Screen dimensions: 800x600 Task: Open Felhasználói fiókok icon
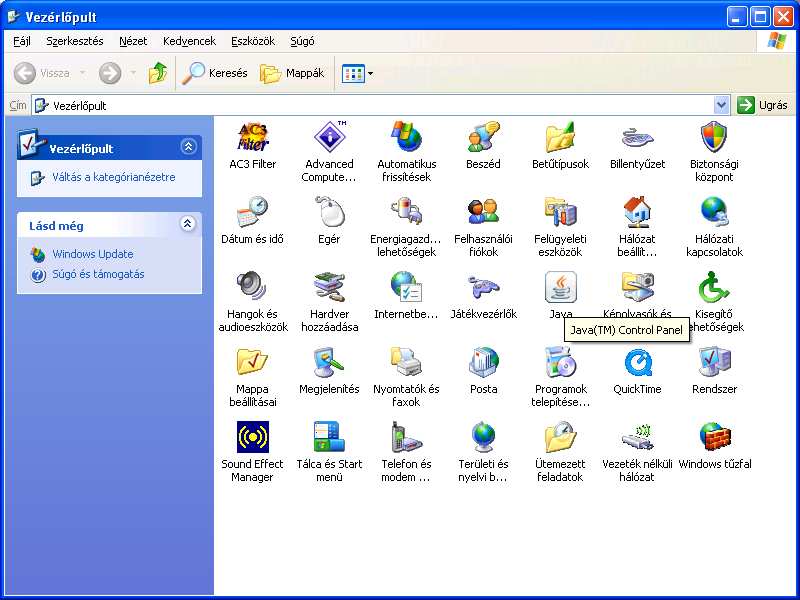[x=483, y=212]
